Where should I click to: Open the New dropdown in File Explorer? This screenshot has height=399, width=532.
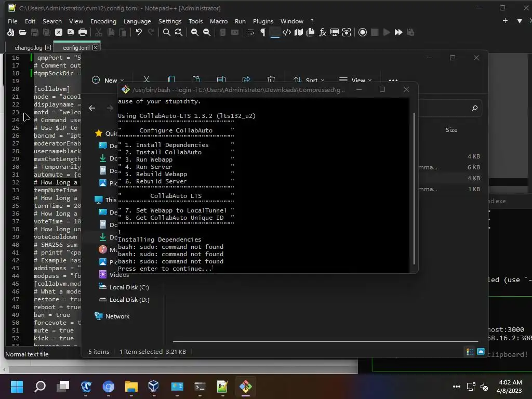point(108,80)
